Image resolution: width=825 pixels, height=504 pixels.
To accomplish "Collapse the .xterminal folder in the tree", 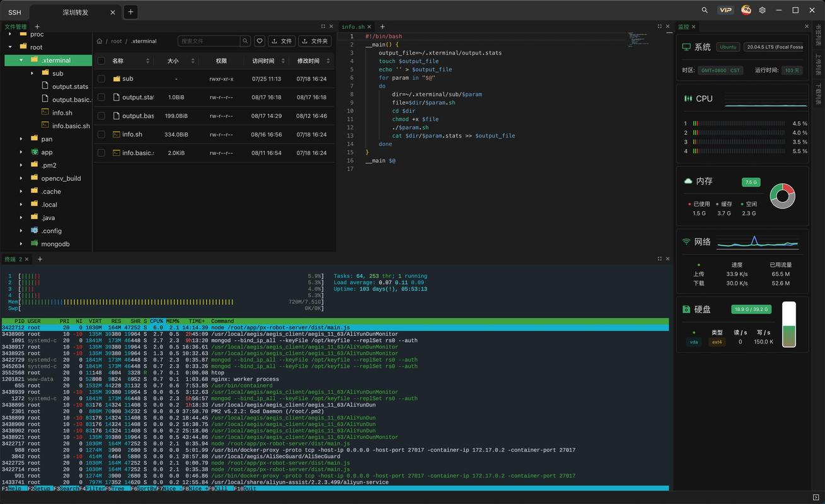I will 21,60.
